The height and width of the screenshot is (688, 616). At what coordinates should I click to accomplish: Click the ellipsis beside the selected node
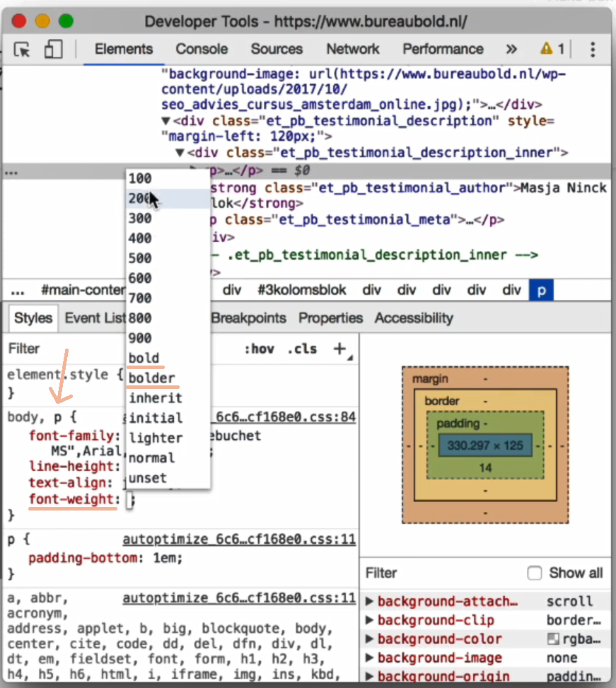11,171
